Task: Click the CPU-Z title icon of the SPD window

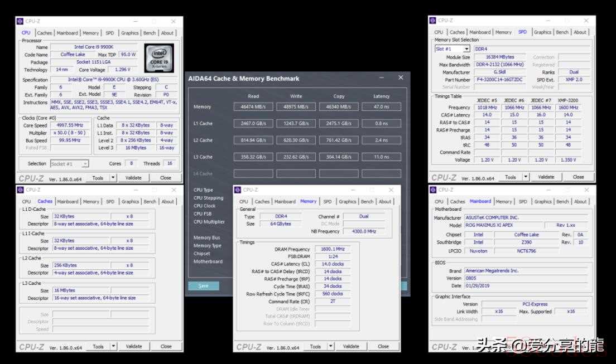Action: tap(433, 21)
